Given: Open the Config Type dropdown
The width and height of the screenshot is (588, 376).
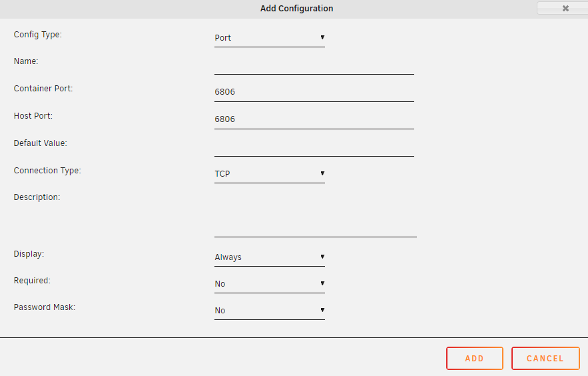Looking at the screenshot, I should coord(269,38).
